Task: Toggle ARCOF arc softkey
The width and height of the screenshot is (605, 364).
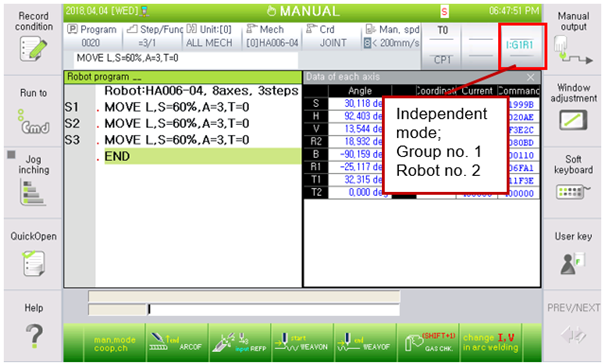Action: 177,344
